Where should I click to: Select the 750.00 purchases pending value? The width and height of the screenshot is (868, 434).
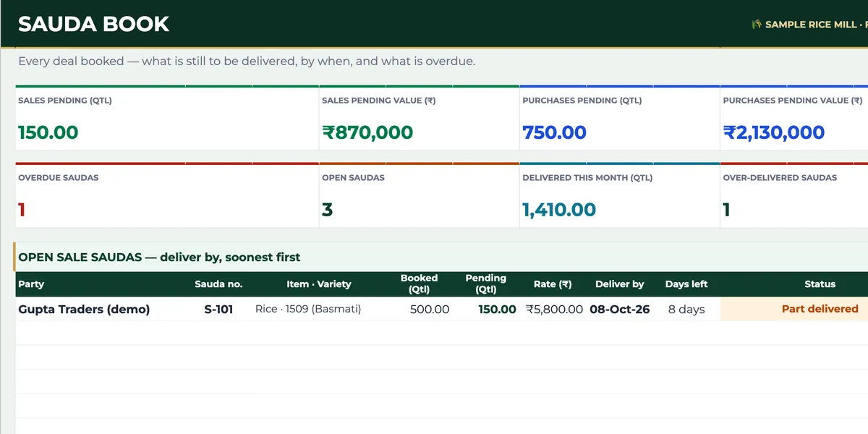pyautogui.click(x=554, y=132)
